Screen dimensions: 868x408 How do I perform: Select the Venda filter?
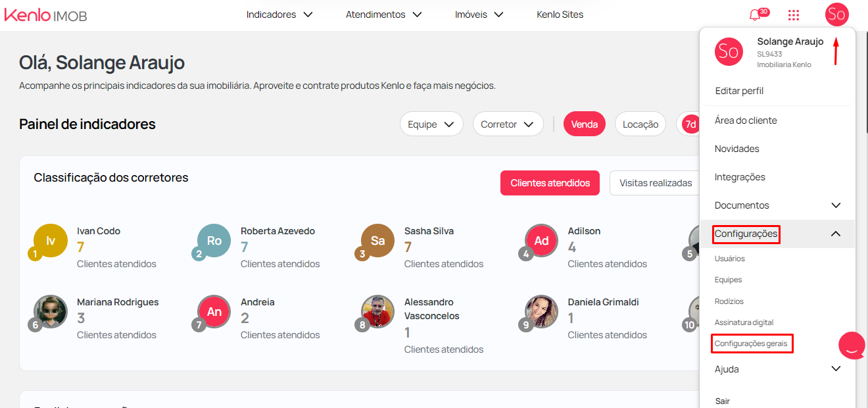click(585, 124)
